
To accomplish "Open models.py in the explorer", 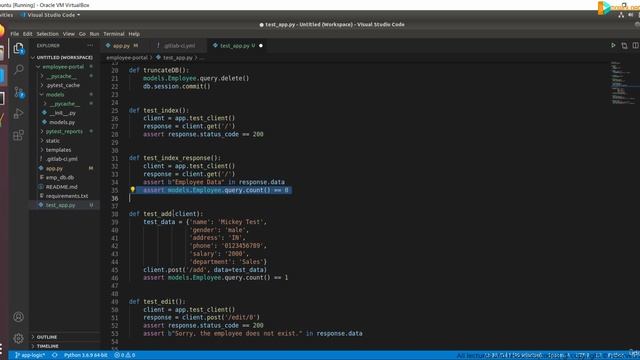I will pyautogui.click(x=62, y=122).
